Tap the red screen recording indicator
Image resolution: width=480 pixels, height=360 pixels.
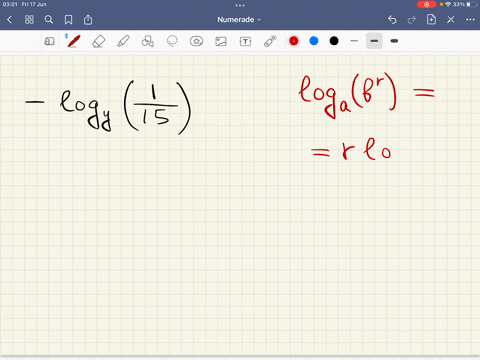click(426, 4)
